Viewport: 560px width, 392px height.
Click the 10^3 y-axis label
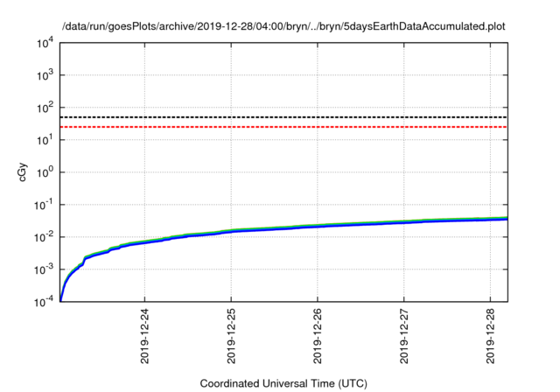click(45, 75)
